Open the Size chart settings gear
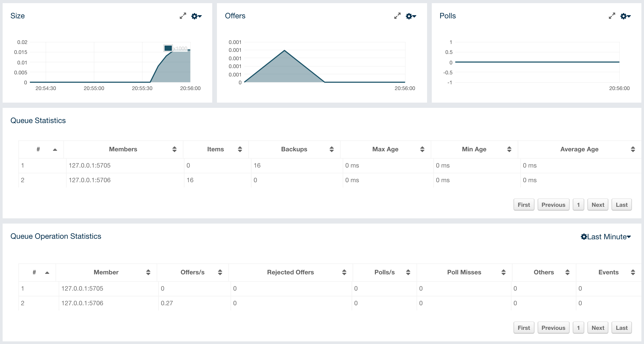Viewport: 644px width, 344px height. click(x=197, y=16)
